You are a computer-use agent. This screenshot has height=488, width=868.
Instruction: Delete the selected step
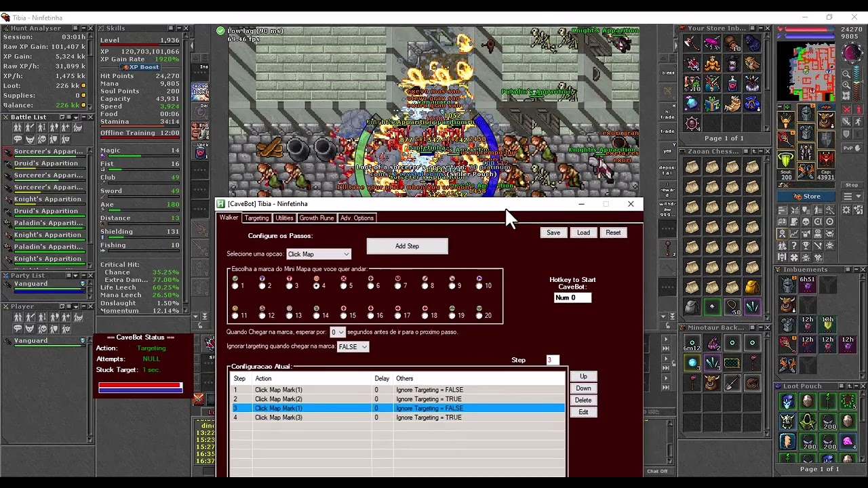583,400
